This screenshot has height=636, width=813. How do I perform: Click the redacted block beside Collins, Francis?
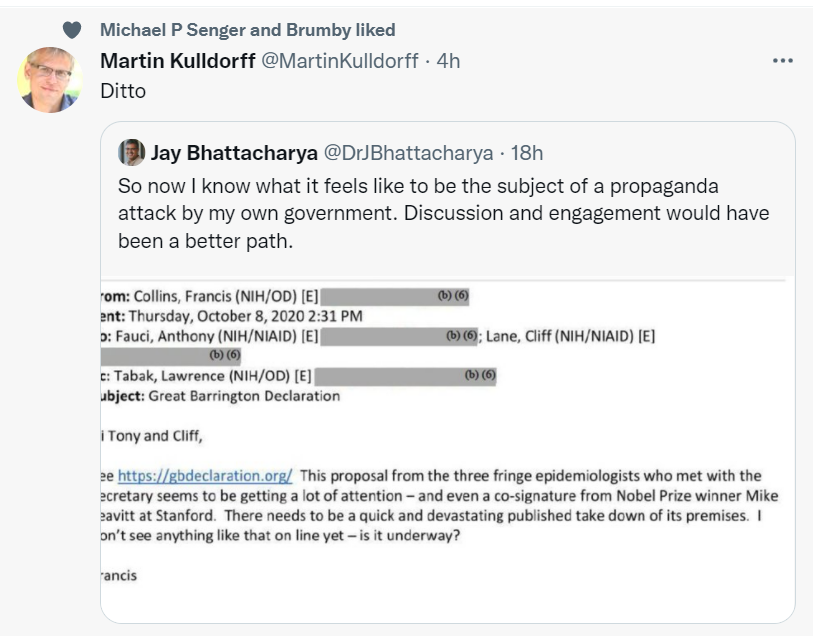coord(395,296)
